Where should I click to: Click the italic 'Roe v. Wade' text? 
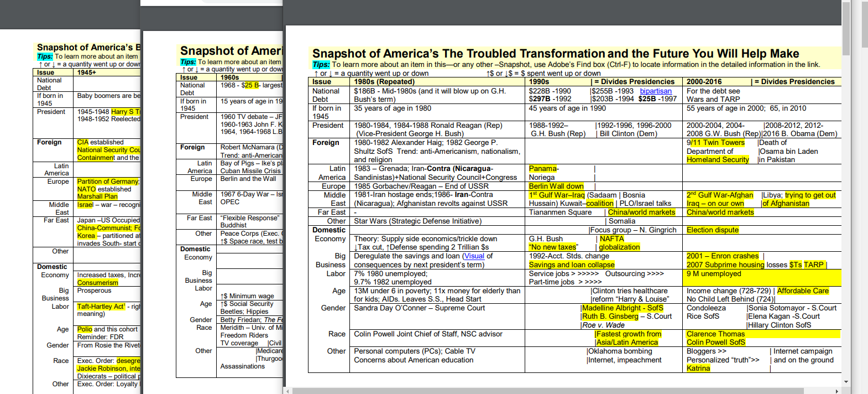coord(603,325)
